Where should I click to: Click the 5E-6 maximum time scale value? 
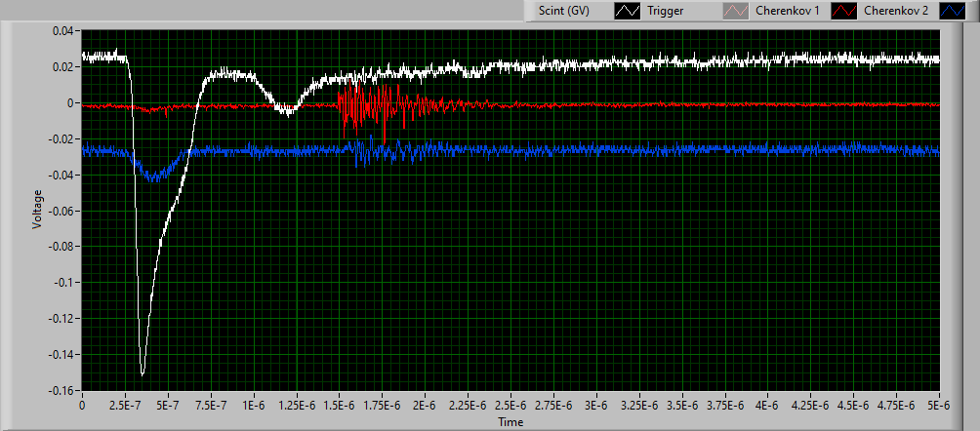939,405
